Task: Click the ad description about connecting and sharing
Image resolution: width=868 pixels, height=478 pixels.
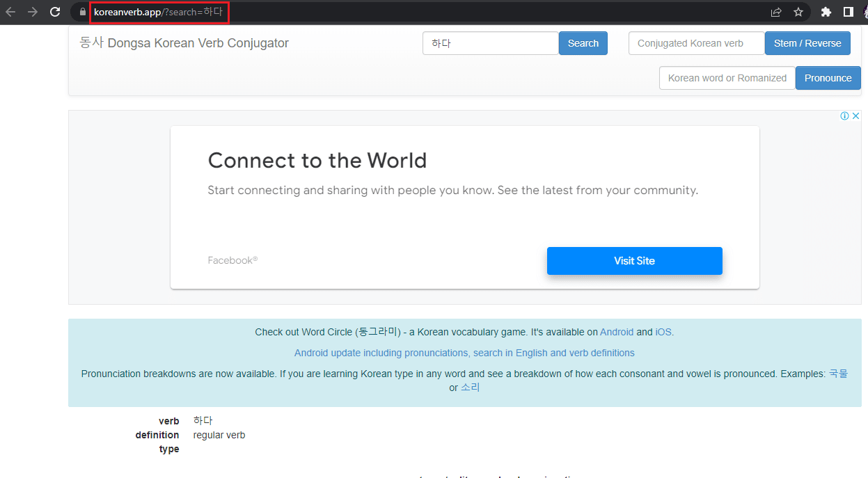Action: pyautogui.click(x=453, y=190)
